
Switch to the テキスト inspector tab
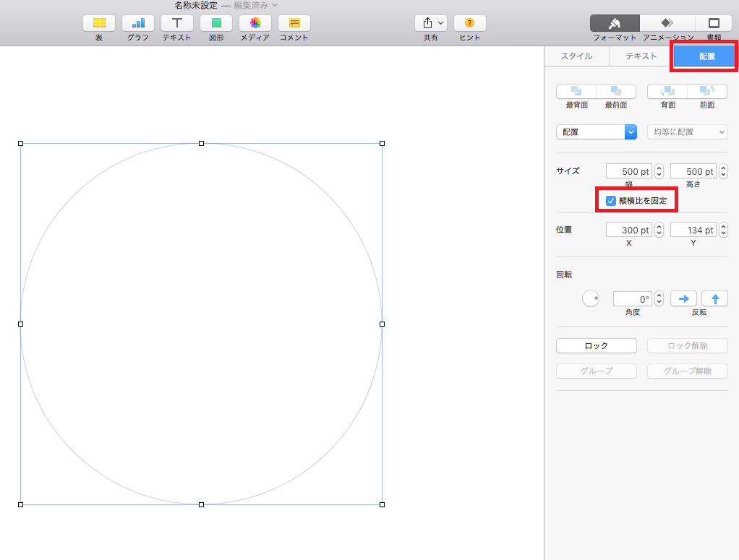coord(641,56)
